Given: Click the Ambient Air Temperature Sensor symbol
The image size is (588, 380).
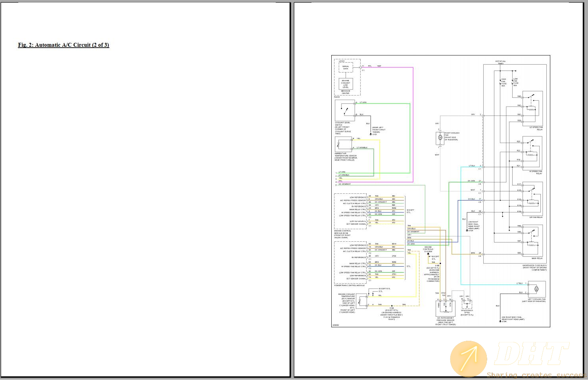Looking at the screenshot, I should (344, 145).
